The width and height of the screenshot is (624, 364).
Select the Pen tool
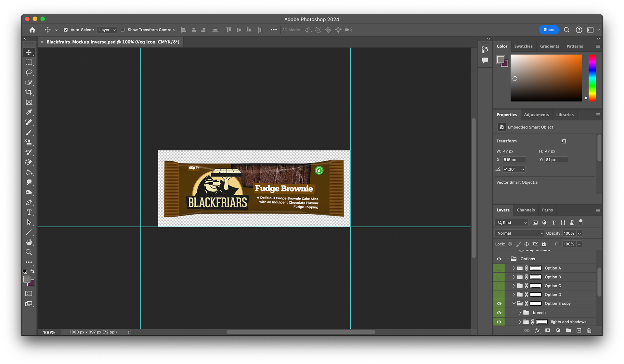coord(29,202)
